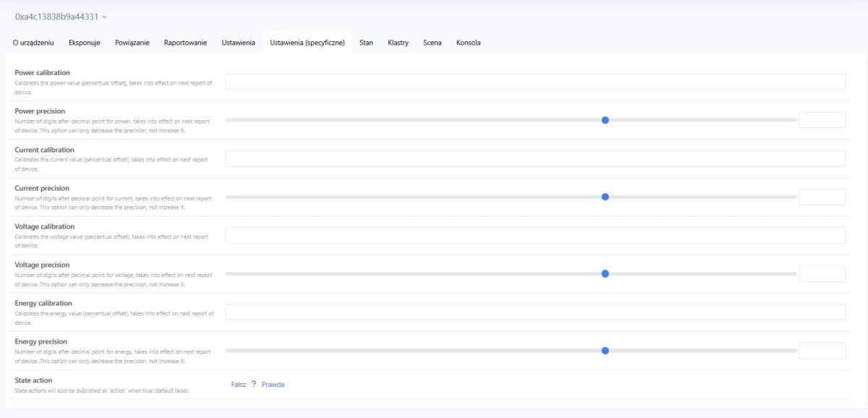Viewport: 868px width, 418px height.
Task: Focus the Voltage precision number box
Action: tap(822, 273)
